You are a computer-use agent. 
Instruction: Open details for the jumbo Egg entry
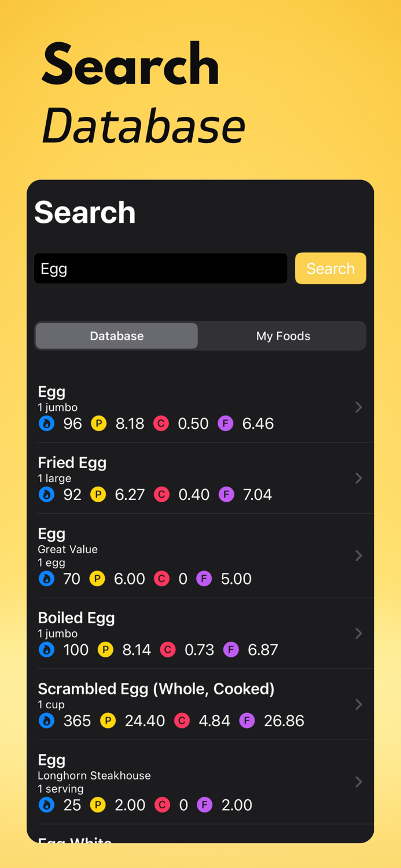click(358, 407)
